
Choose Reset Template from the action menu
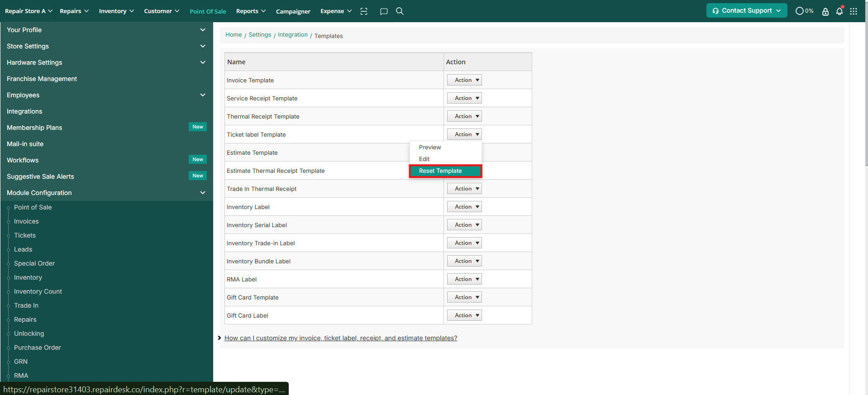446,171
